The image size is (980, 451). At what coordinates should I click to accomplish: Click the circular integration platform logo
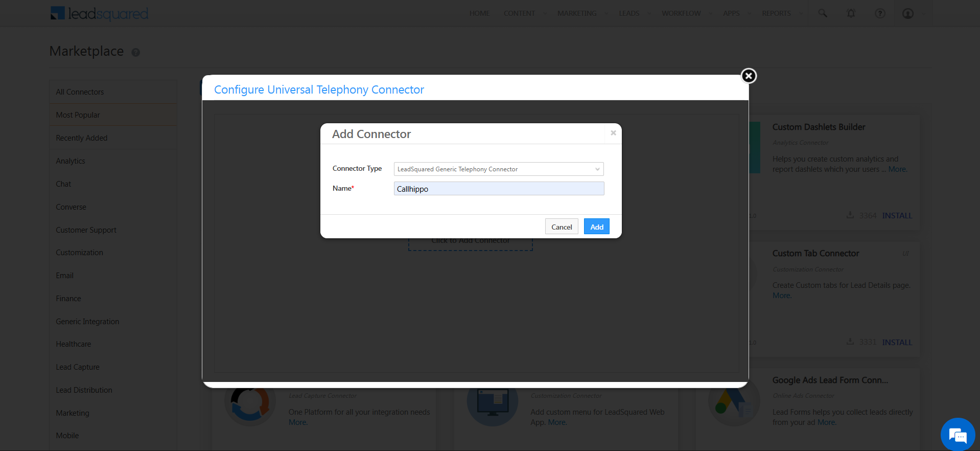tap(250, 404)
